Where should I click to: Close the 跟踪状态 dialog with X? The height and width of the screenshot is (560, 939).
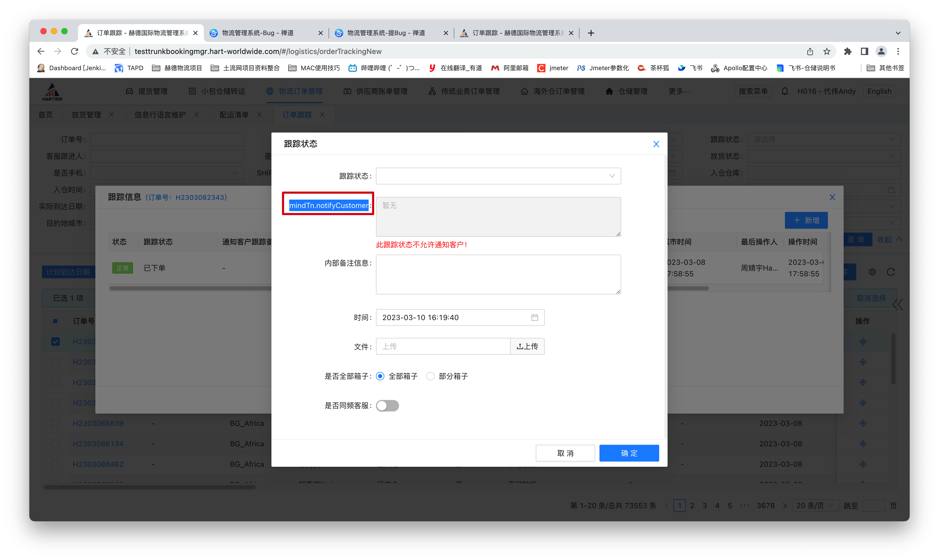[x=656, y=144]
